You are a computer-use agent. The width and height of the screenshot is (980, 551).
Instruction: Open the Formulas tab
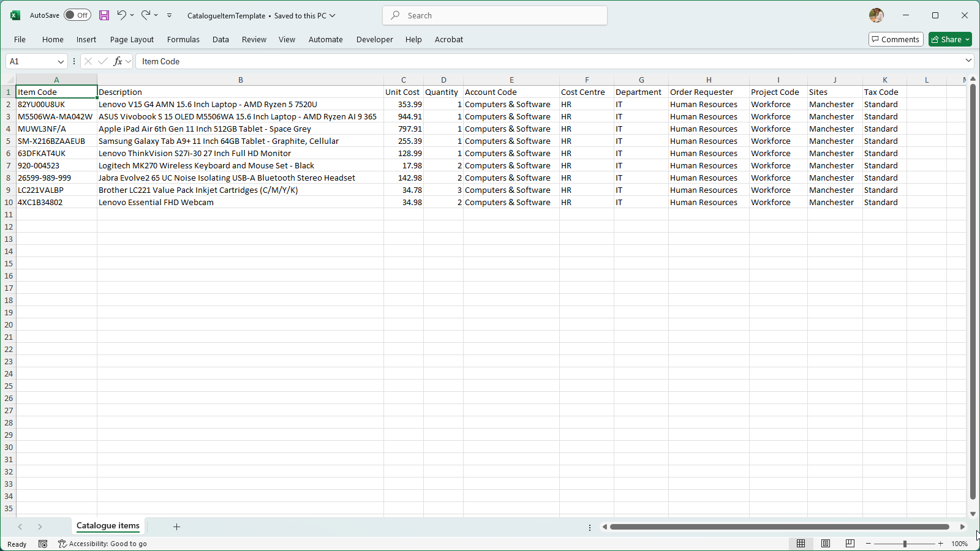point(183,39)
